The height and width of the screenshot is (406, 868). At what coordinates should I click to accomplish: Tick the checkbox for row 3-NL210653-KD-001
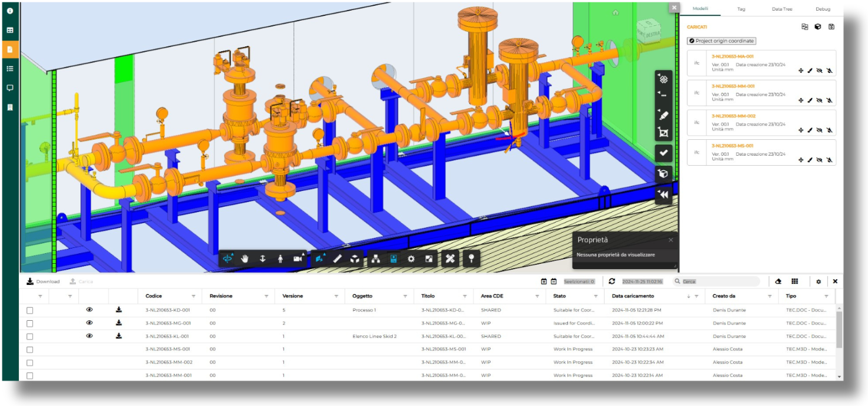click(30, 310)
